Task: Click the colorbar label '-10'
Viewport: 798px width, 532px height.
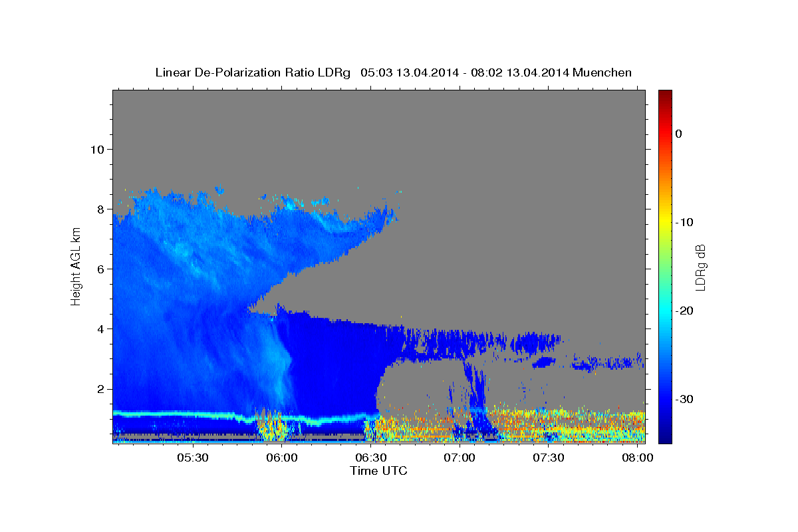Action: (685, 222)
